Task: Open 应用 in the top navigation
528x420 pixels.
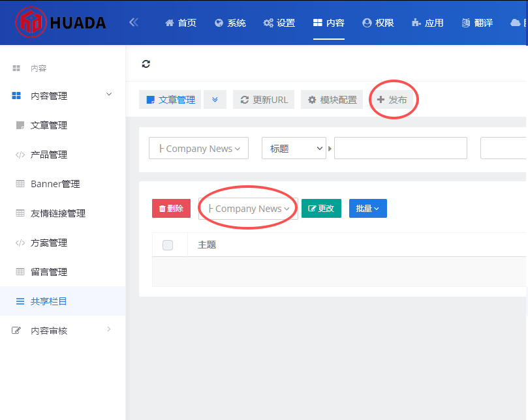Action: tap(427, 23)
